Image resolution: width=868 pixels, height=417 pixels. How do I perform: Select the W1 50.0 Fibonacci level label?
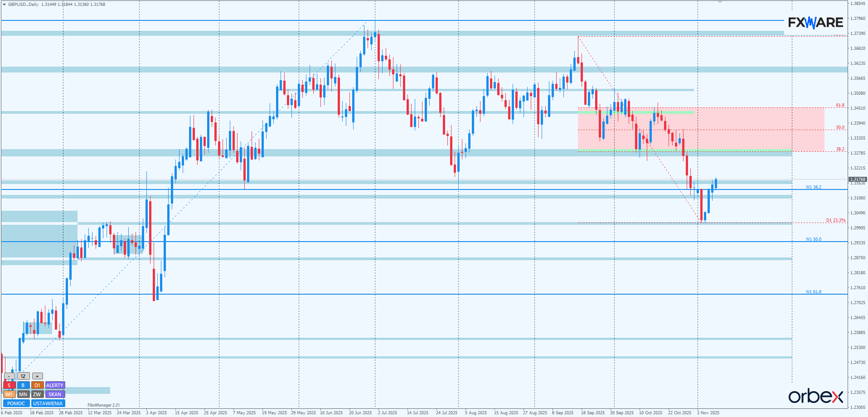813,239
